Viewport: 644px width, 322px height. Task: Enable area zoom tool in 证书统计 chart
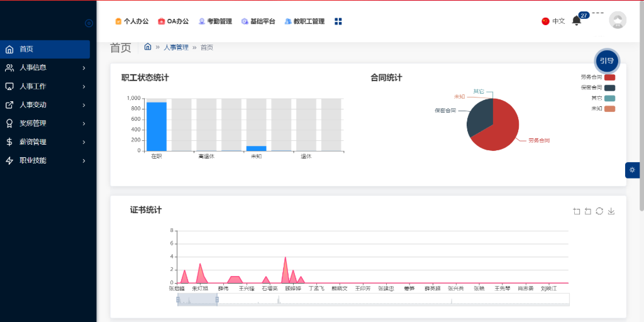click(577, 211)
